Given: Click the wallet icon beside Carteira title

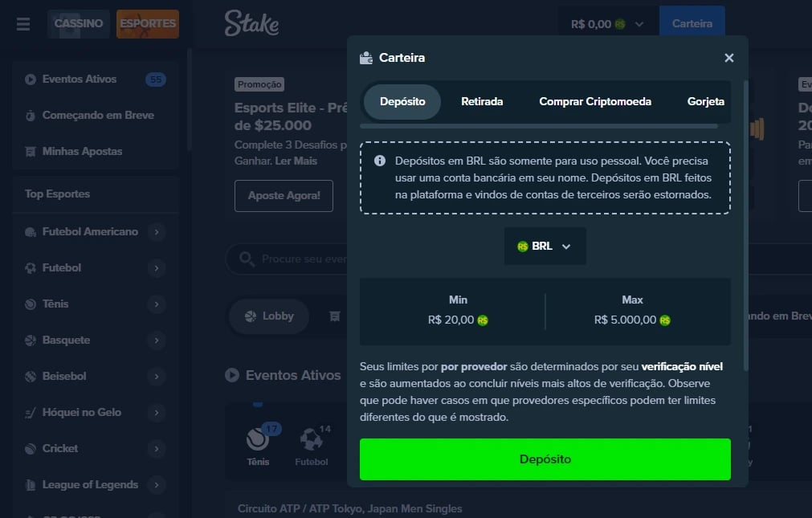Looking at the screenshot, I should 366,58.
